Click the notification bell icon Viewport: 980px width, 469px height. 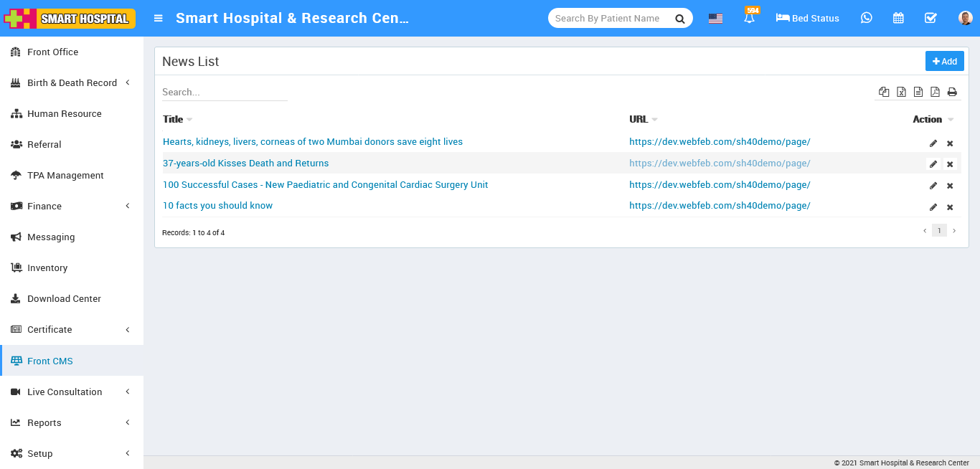[x=750, y=19]
